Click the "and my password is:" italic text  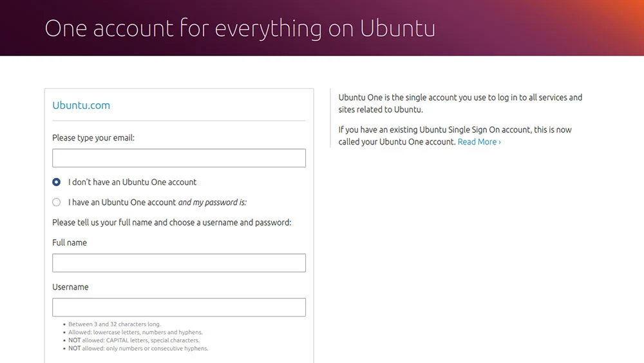(212, 202)
